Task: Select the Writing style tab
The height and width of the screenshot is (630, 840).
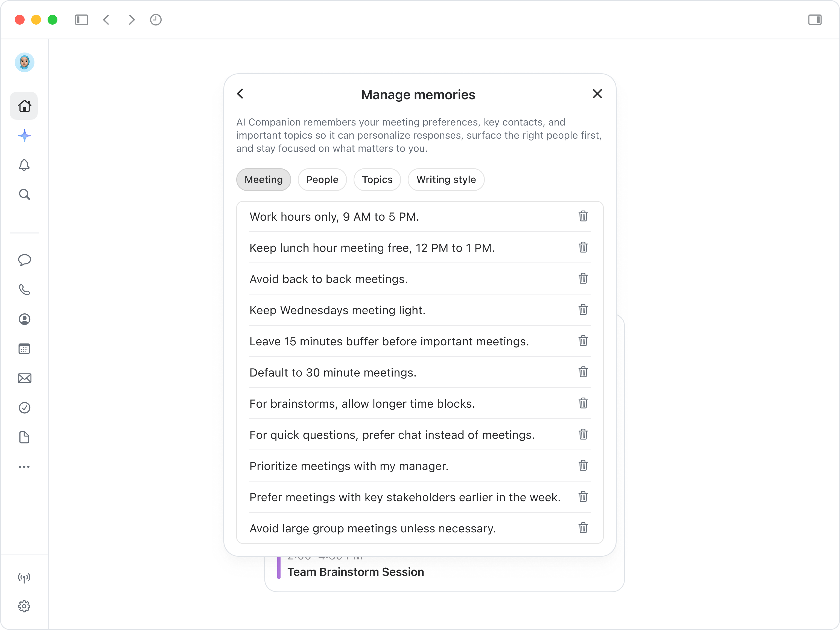Action: pos(446,180)
